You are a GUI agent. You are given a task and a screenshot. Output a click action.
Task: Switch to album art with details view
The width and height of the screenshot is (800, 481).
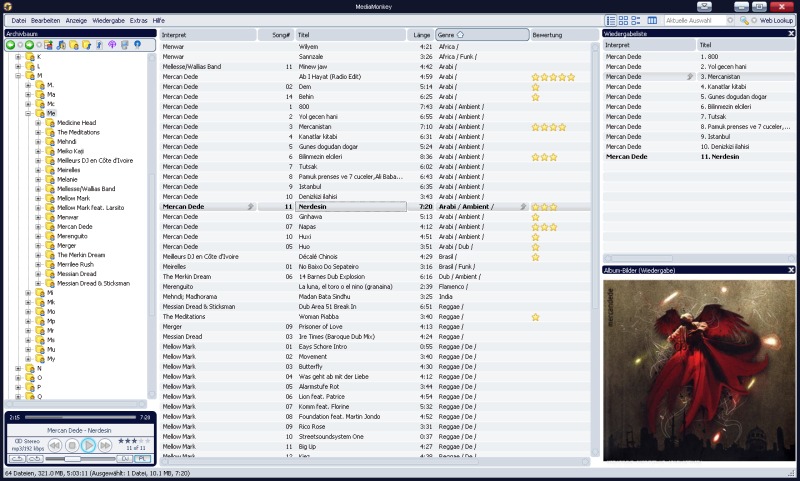click(x=636, y=20)
